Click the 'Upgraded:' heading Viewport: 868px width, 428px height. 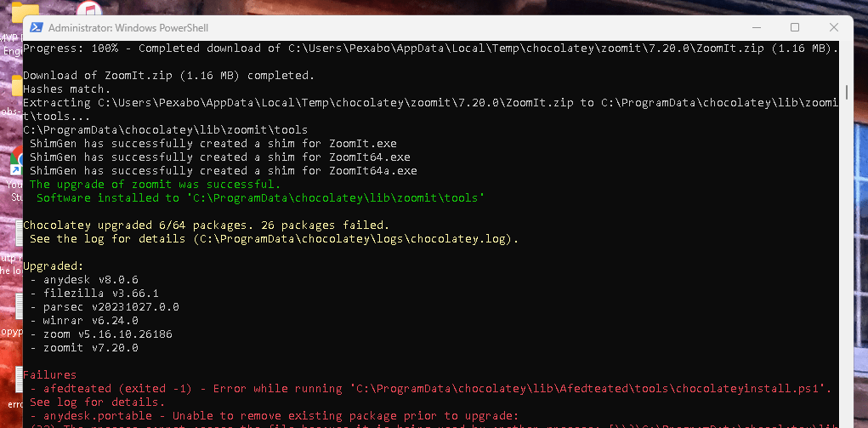tap(54, 266)
